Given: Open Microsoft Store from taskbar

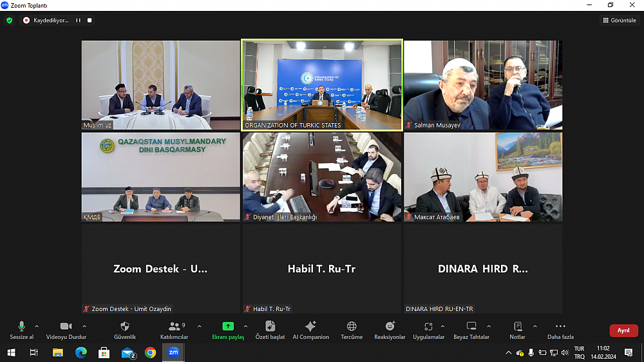Looking at the screenshot, I should pos(104,352).
